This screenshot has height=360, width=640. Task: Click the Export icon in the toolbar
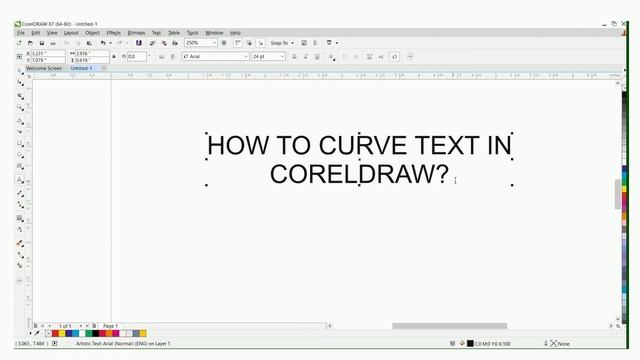[x=164, y=43]
